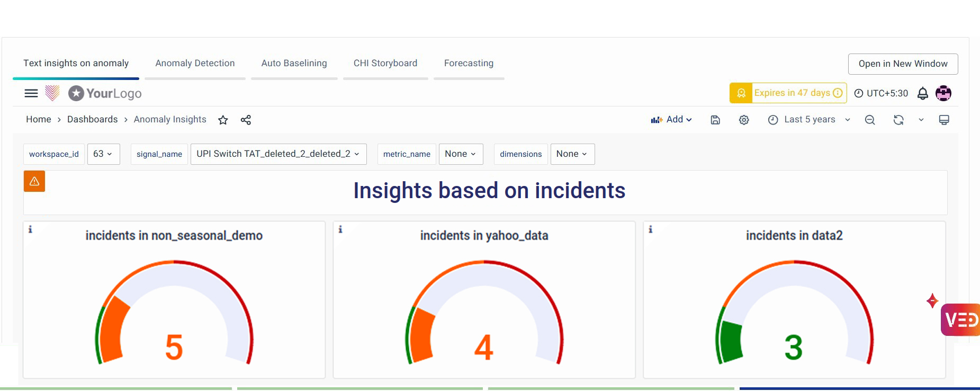This screenshot has height=391, width=980.
Task: Click the orange warning alert icon
Action: (x=34, y=181)
